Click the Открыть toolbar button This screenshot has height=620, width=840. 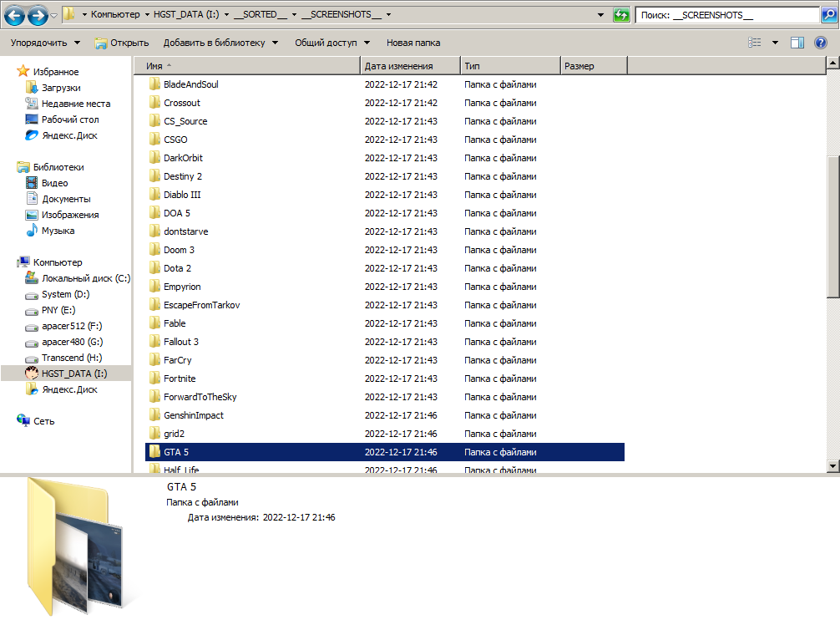click(x=122, y=43)
